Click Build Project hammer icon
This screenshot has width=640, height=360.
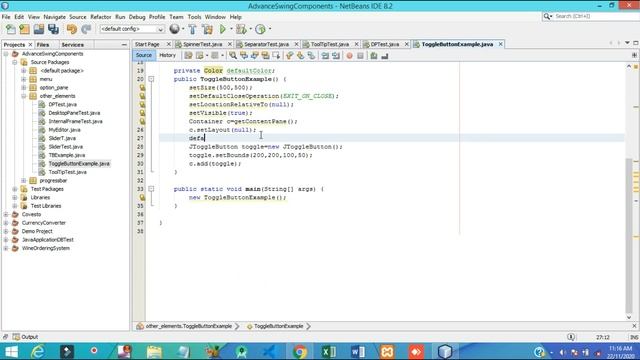click(192, 29)
